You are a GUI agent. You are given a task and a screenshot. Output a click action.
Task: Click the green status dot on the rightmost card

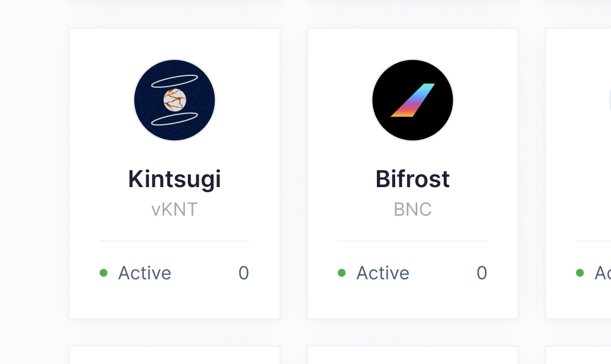pyautogui.click(x=580, y=273)
